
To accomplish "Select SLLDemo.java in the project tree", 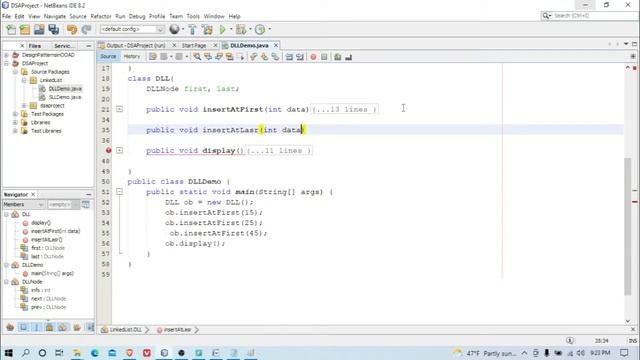I will [x=64, y=97].
